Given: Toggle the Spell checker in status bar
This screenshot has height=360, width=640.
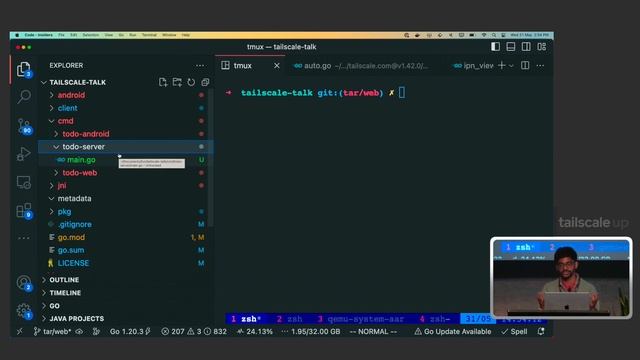Looking at the screenshot, I should click(514, 331).
